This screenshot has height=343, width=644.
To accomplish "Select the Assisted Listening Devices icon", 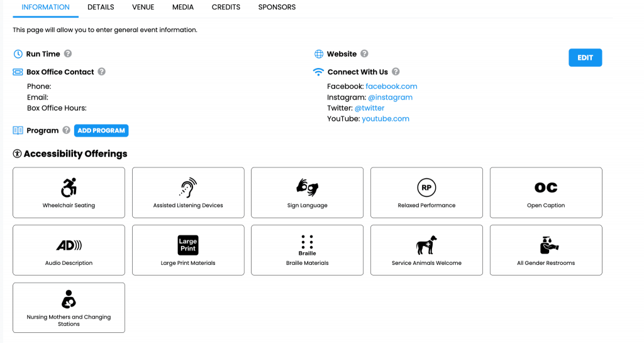I will 188,188.
